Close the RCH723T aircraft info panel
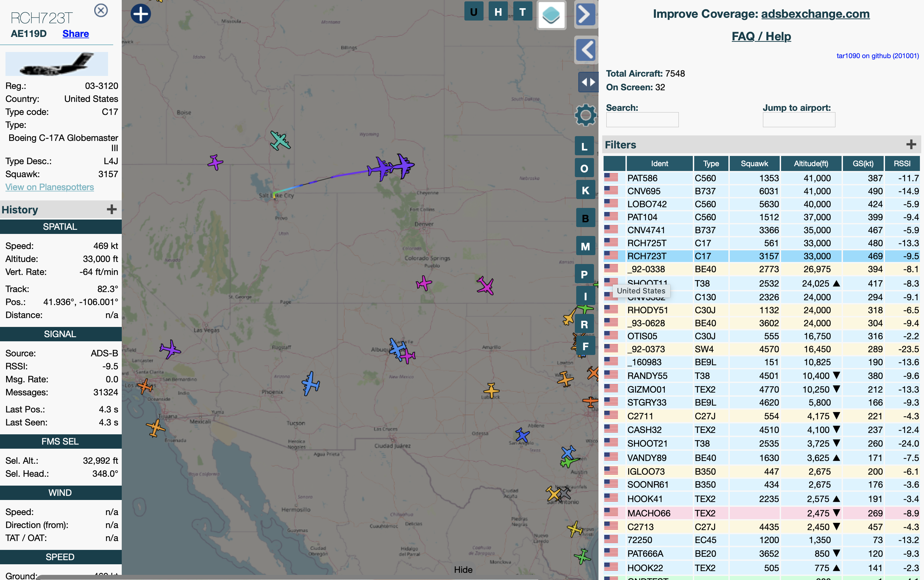 click(101, 10)
